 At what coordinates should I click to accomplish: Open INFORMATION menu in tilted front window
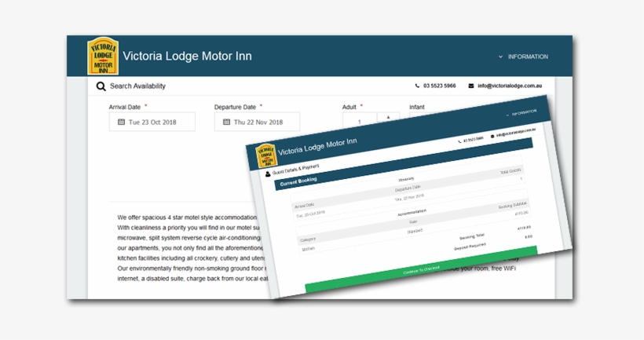click(521, 113)
